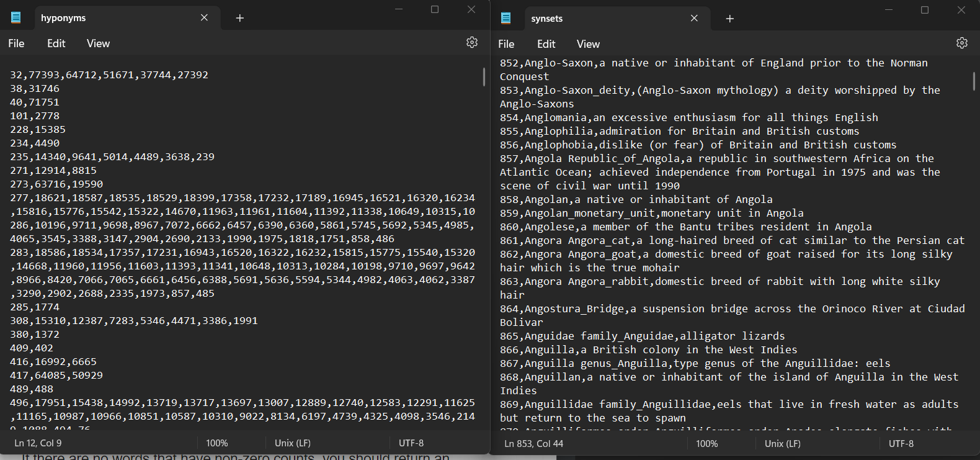Click the '861,Angora Angora_cat' entry line
This screenshot has height=460, width=980.
click(733, 241)
